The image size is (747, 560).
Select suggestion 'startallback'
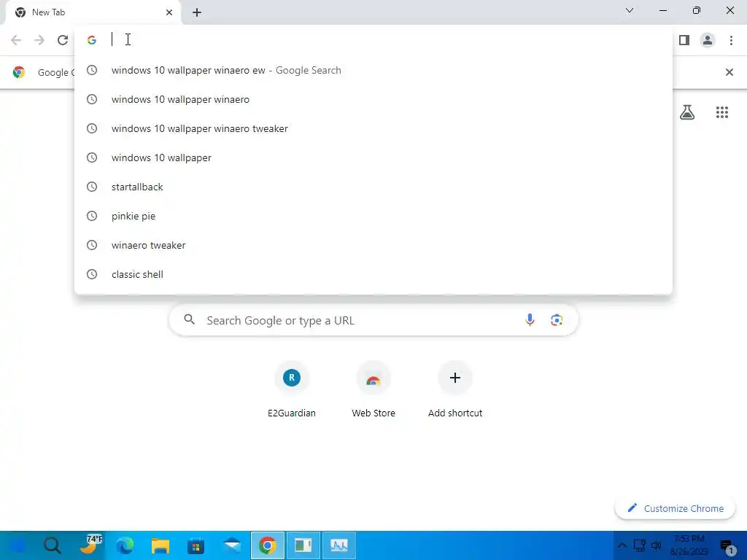coord(373,187)
